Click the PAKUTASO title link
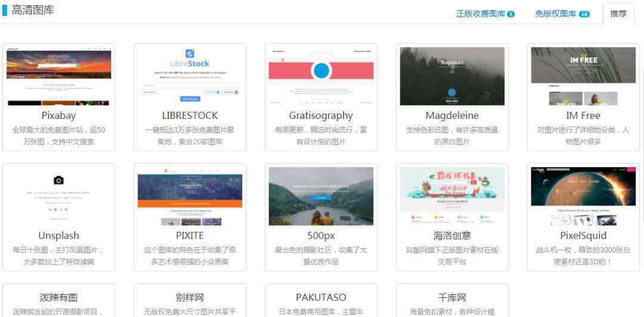The height and width of the screenshot is (317, 644). 321,297
